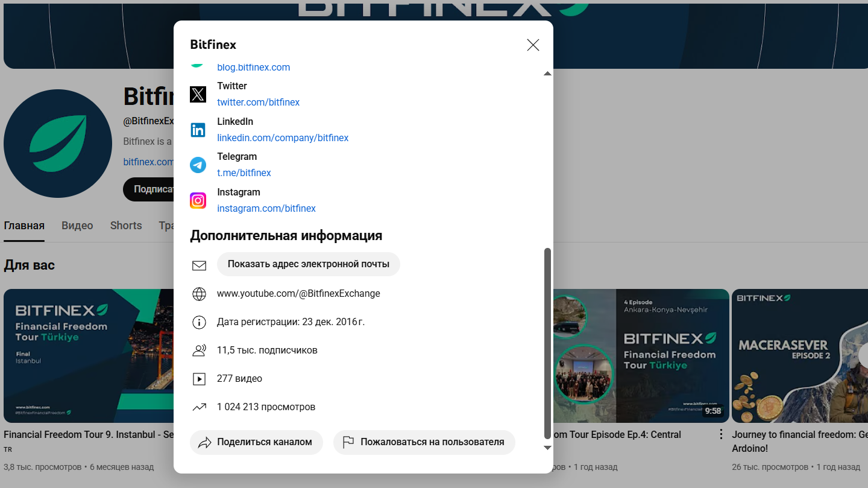Open the bitfinex.com link under channel name

pos(148,162)
